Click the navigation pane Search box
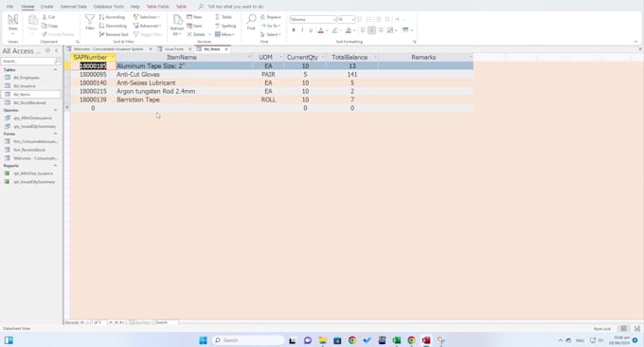 (x=30, y=62)
